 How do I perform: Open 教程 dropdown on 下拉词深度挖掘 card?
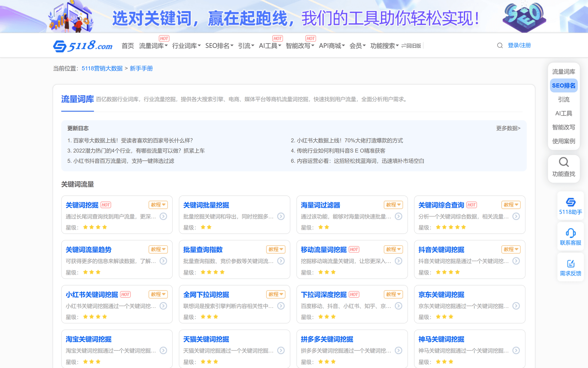[393, 294]
